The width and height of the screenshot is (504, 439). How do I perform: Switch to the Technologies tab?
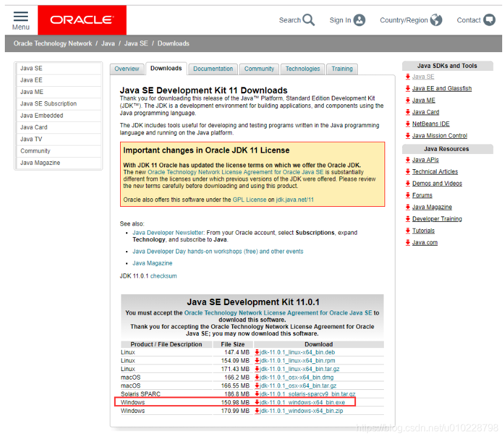[x=303, y=69]
